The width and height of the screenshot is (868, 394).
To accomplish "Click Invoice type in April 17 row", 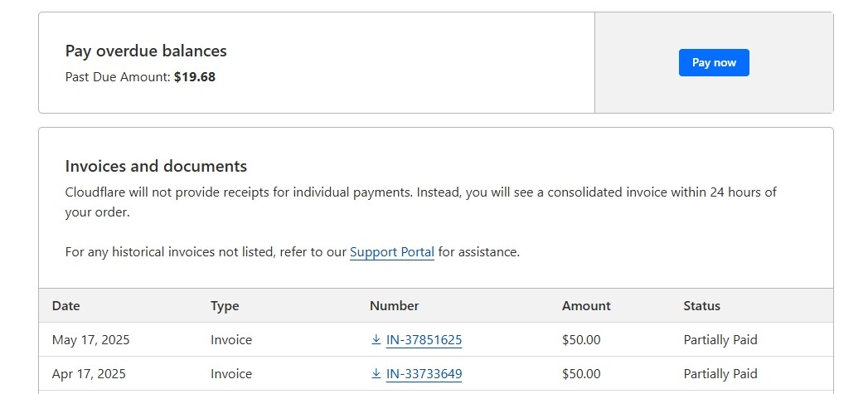I will coord(231,373).
